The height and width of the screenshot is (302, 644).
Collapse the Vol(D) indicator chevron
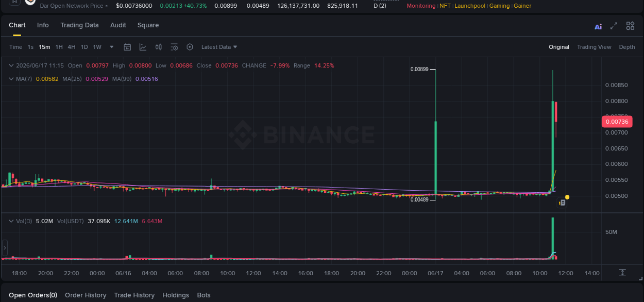11,221
